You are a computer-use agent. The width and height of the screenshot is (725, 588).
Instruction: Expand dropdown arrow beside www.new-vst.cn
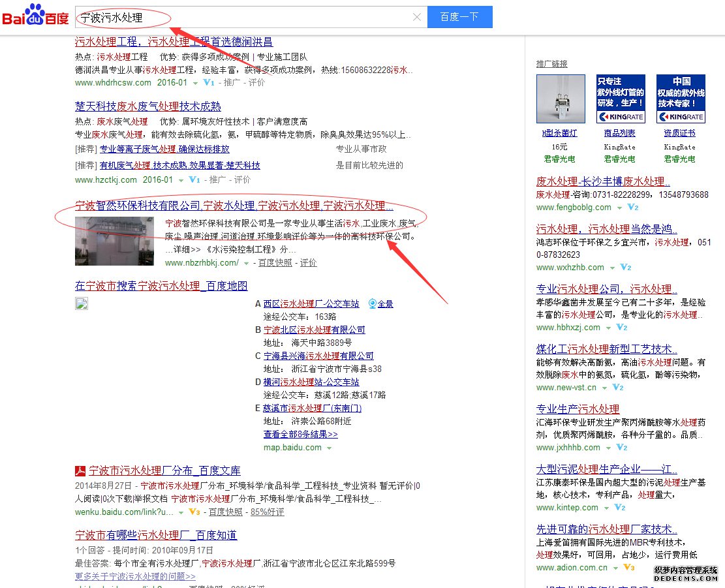604,388
